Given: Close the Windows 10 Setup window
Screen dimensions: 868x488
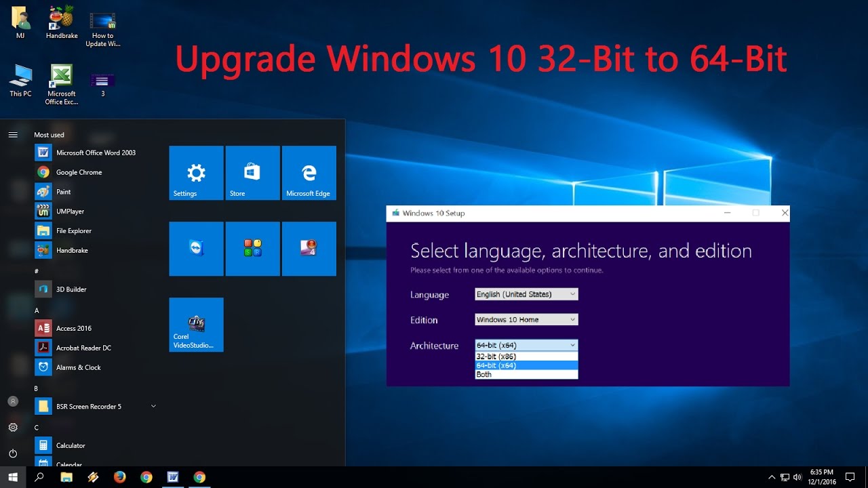Looking at the screenshot, I should (785, 213).
